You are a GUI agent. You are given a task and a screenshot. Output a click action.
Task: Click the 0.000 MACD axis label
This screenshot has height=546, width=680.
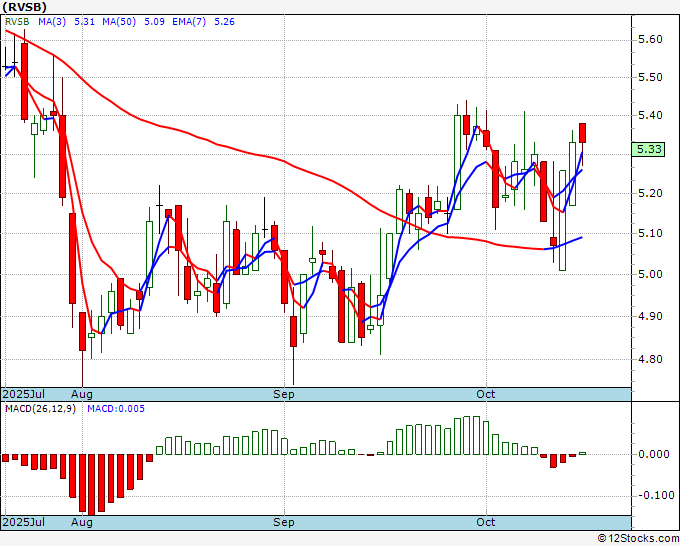tap(654, 454)
